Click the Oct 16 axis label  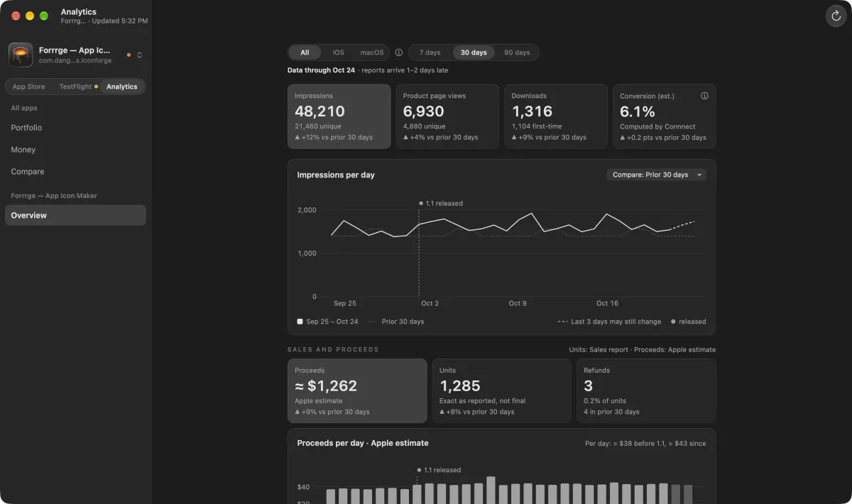pyautogui.click(x=607, y=303)
